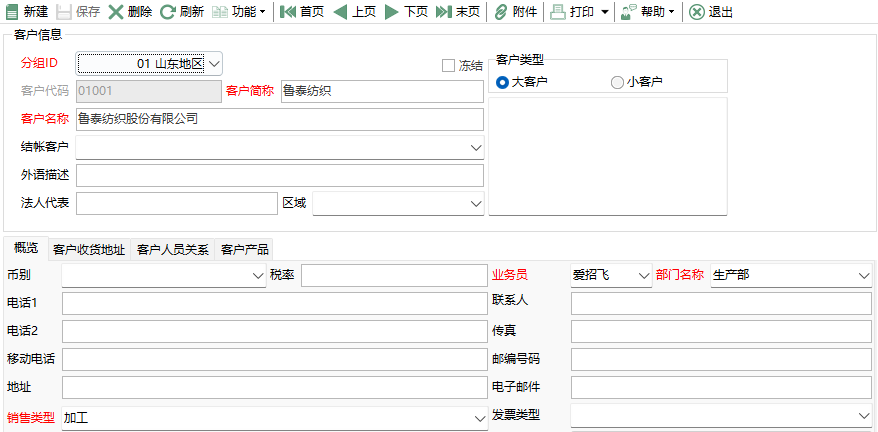
Task: Jump to 末页 (last record)
Action: coord(444,12)
